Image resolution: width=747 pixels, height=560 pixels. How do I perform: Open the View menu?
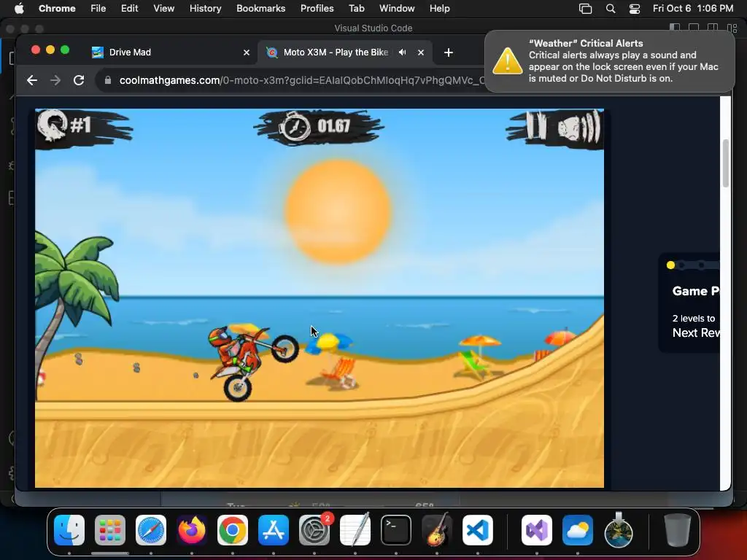click(163, 9)
